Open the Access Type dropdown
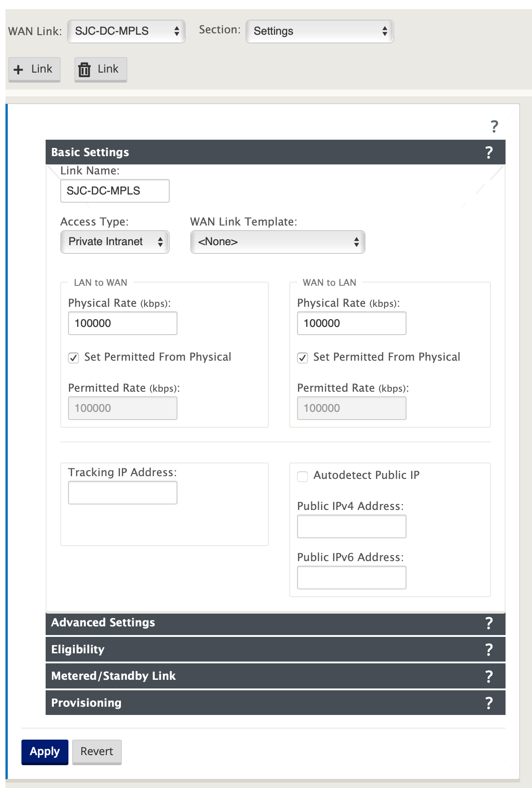This screenshot has height=788, width=532. point(115,242)
